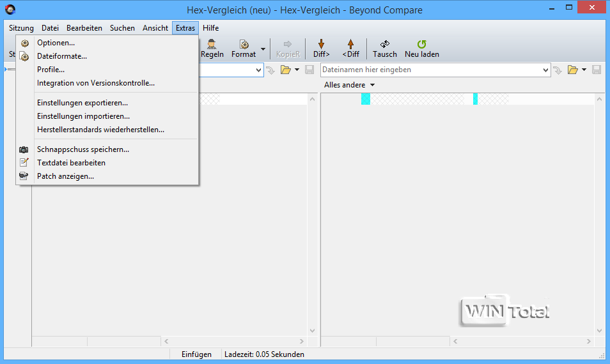Click the Regeln toolbar icon
610x364 pixels.
(x=212, y=49)
